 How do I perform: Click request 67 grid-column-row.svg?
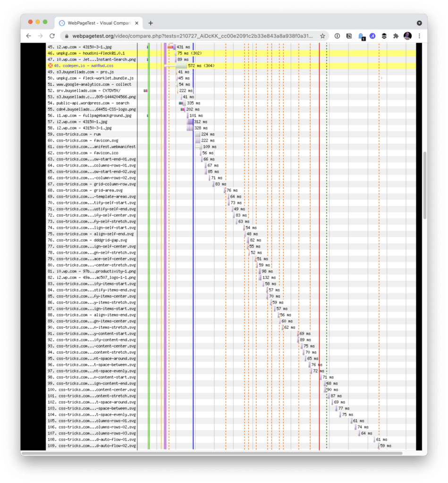(x=92, y=184)
